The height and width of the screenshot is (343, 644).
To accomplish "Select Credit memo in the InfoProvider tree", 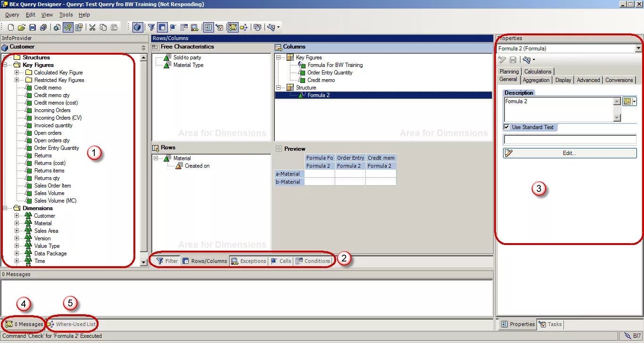I will 47,88.
